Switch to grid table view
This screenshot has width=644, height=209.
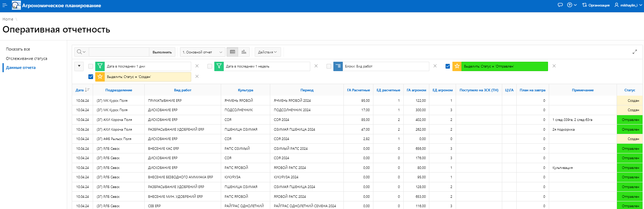click(x=233, y=52)
